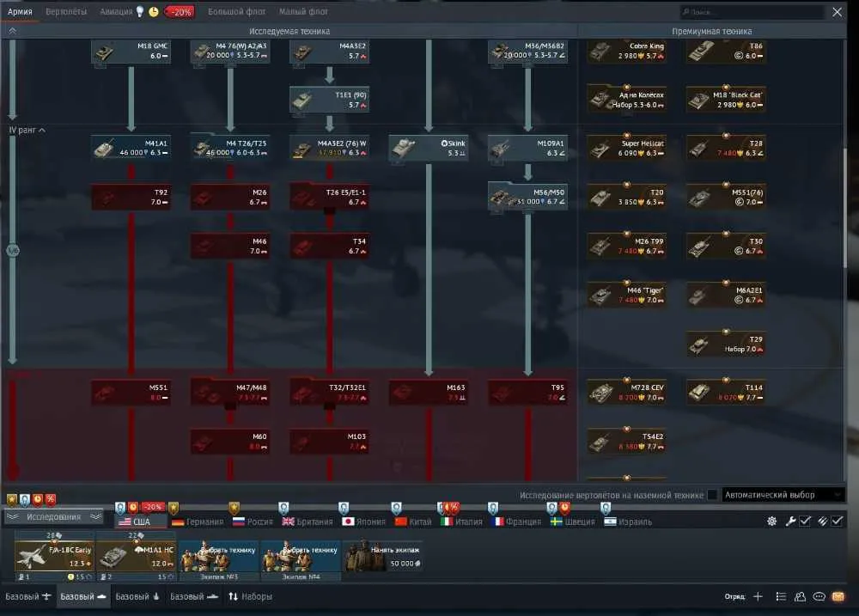Viewport: 859px width, 616px height.
Task: Open the contacts (friends) icon
Action: (x=800, y=596)
